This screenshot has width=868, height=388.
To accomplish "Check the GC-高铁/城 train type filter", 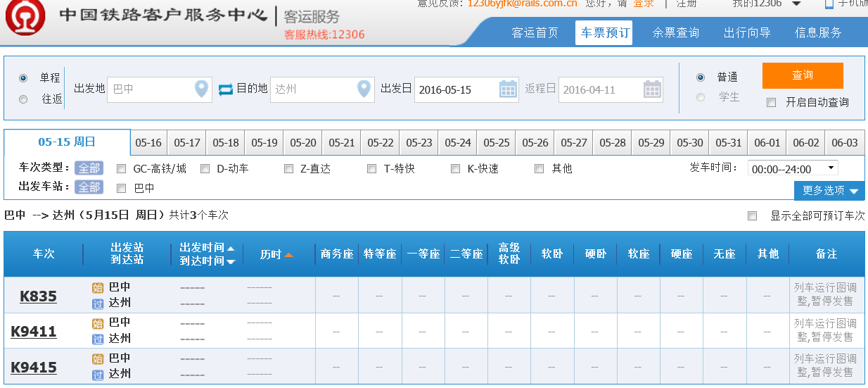I will pyautogui.click(x=121, y=169).
